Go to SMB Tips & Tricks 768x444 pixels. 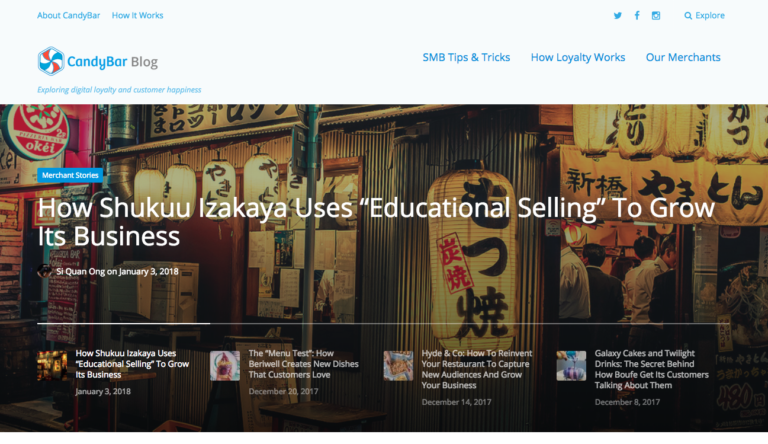(x=466, y=57)
